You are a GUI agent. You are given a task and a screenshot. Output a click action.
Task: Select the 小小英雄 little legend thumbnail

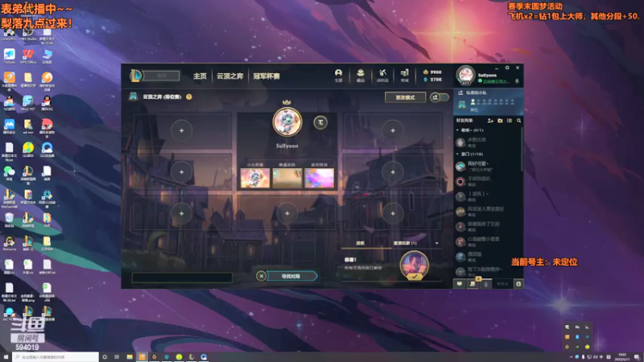pyautogui.click(x=255, y=178)
